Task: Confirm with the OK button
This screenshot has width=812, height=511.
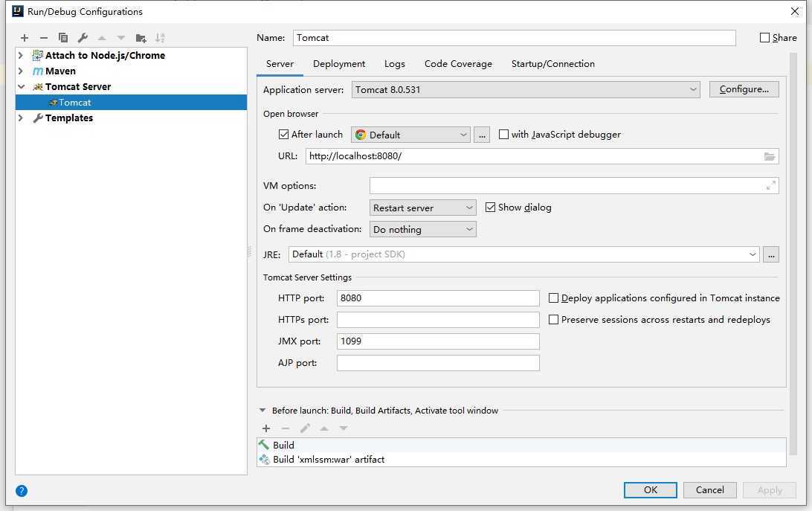Action: point(651,490)
